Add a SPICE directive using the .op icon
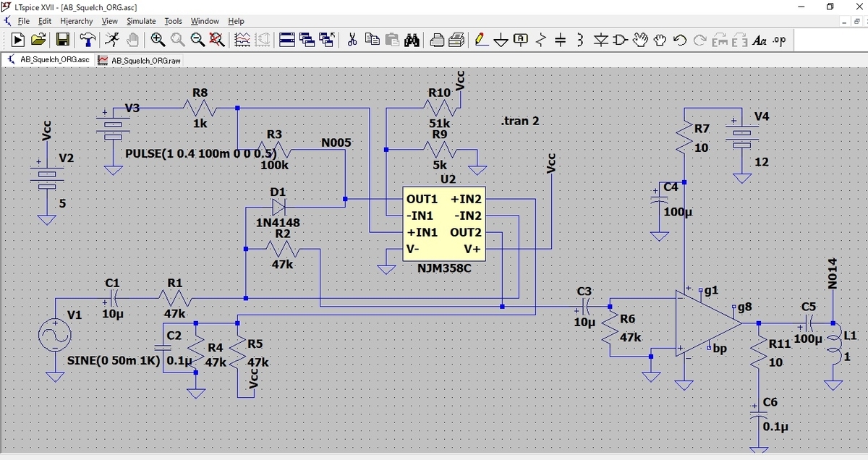 point(778,40)
